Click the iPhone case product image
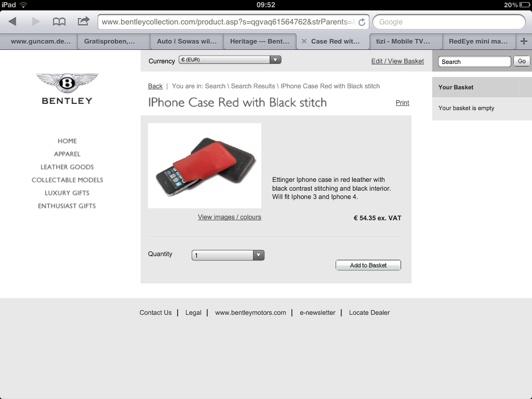 [x=205, y=166]
